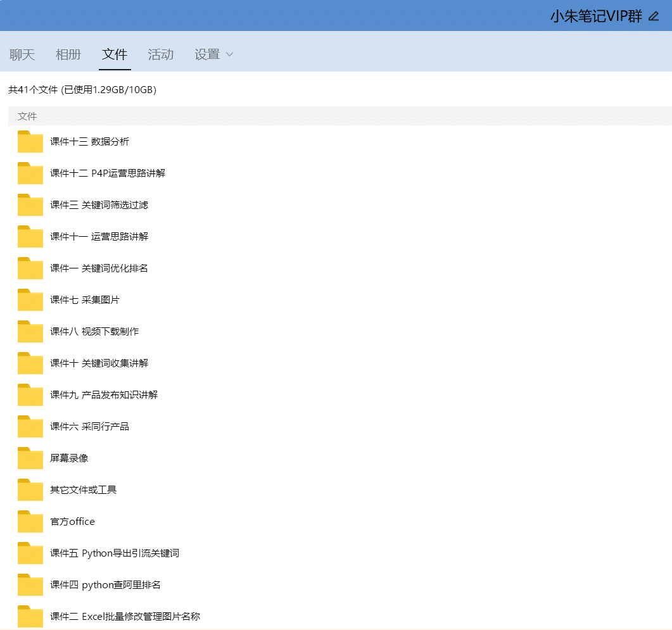Open the 相册 tab
This screenshot has height=630, width=672.
click(68, 54)
